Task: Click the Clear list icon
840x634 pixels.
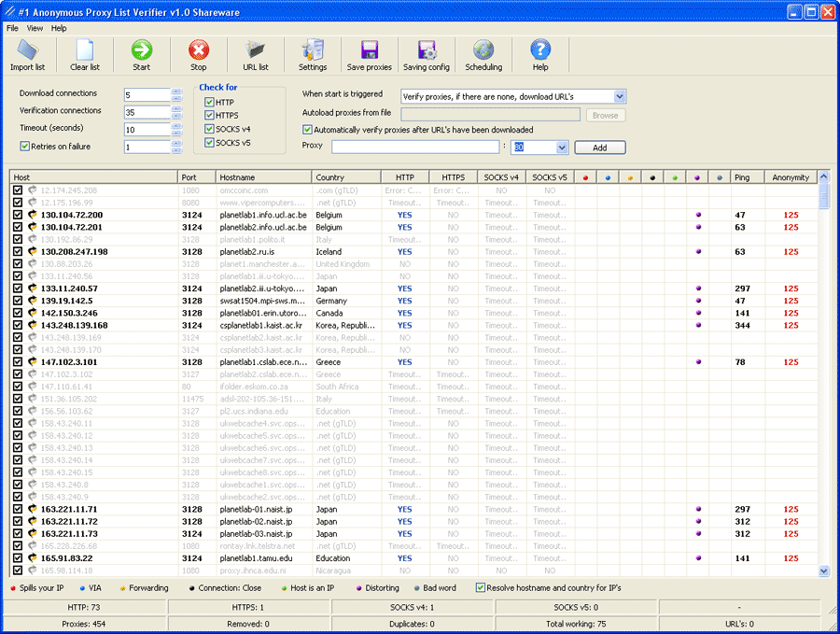Action: click(x=85, y=50)
